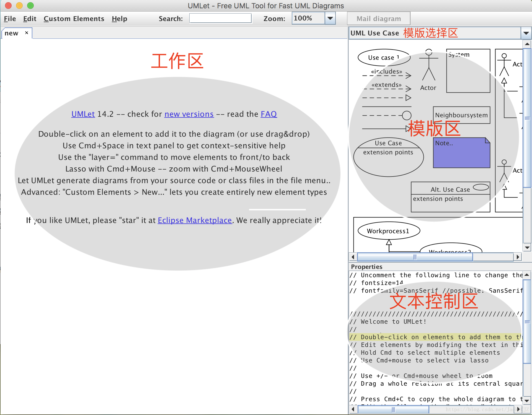Screen dimensions: 532x415
Task: Open the FAQ link
Action: click(268, 114)
